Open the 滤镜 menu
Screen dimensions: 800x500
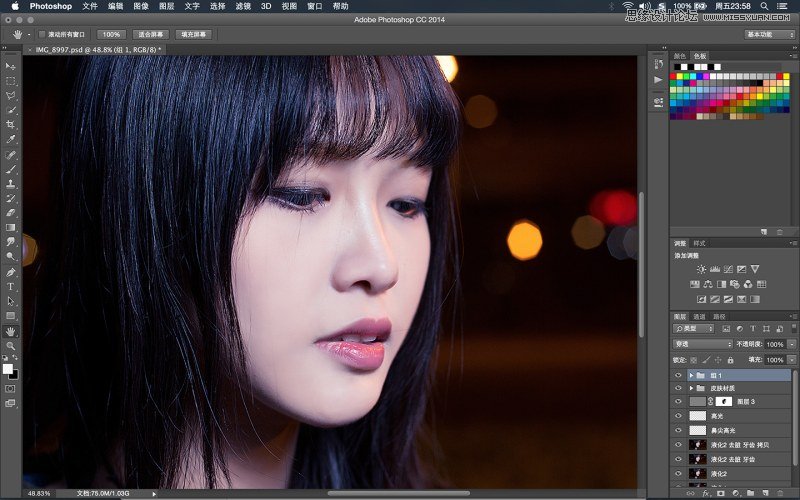click(x=243, y=6)
